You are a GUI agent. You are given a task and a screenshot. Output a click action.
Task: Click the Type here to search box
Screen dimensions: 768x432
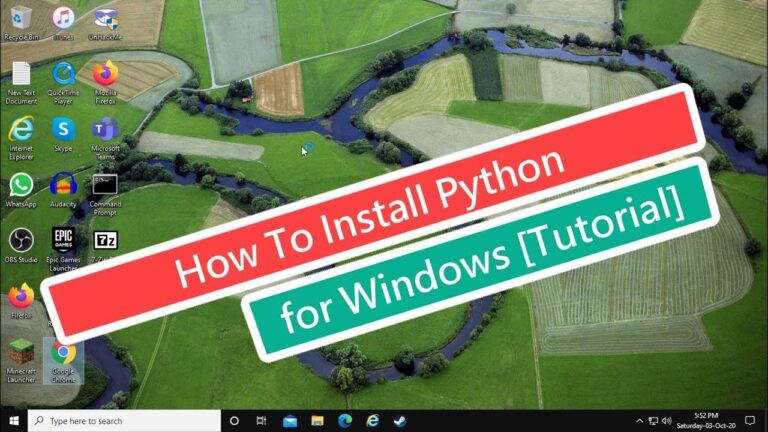pos(124,421)
